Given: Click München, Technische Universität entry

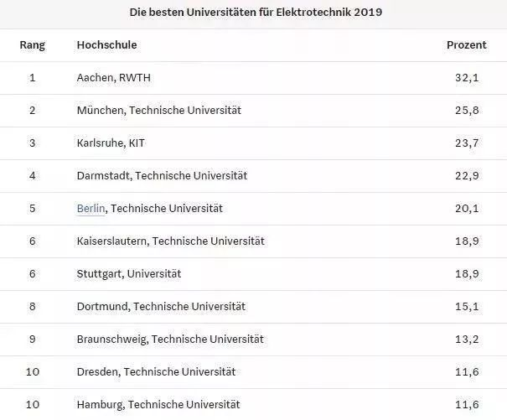Looking at the screenshot, I should coord(158,111).
